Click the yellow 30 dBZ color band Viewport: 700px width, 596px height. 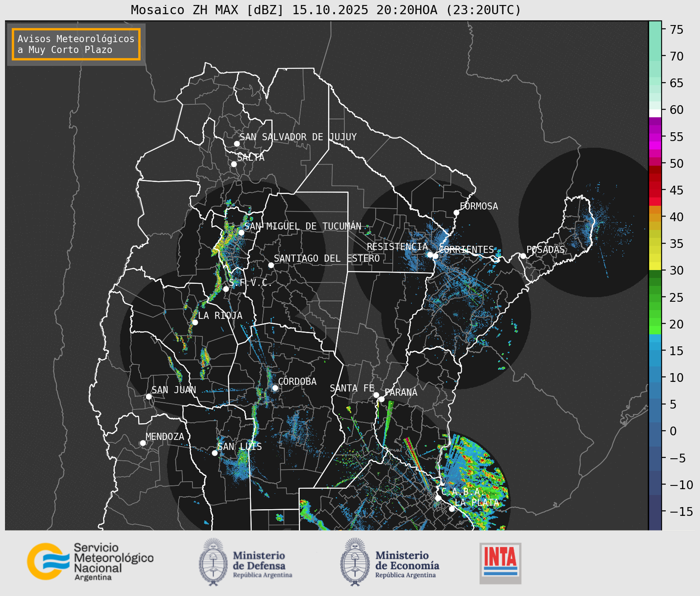655,266
